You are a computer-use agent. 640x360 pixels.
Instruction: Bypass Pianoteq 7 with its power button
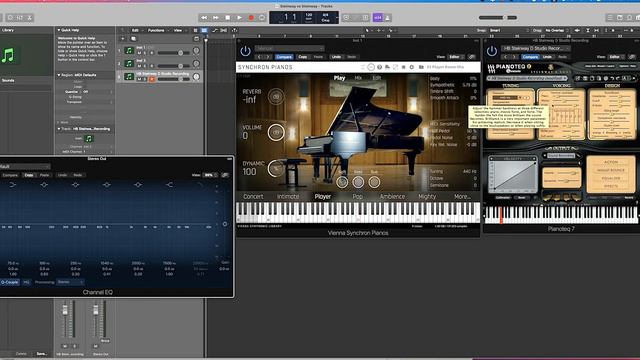492,51
